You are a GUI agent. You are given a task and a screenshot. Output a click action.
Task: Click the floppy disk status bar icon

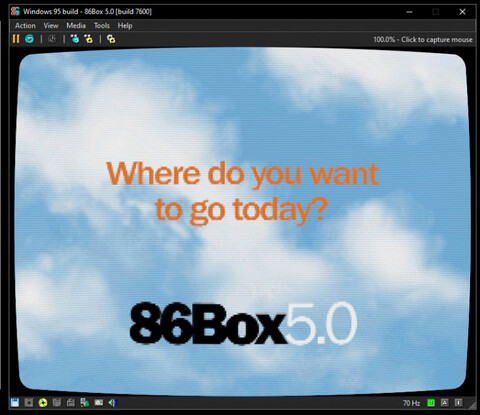[x=15, y=403]
